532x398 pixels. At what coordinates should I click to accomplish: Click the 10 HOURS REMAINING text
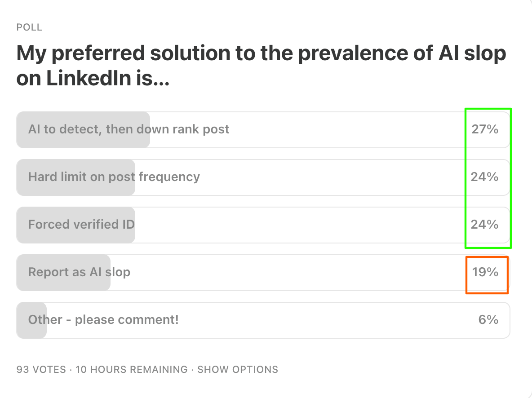point(131,369)
